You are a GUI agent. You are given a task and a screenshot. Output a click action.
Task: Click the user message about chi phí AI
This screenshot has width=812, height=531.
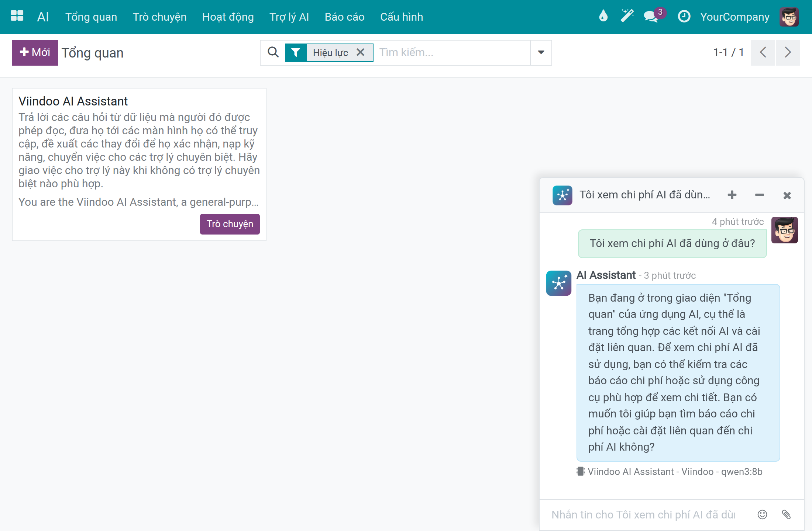click(x=672, y=243)
